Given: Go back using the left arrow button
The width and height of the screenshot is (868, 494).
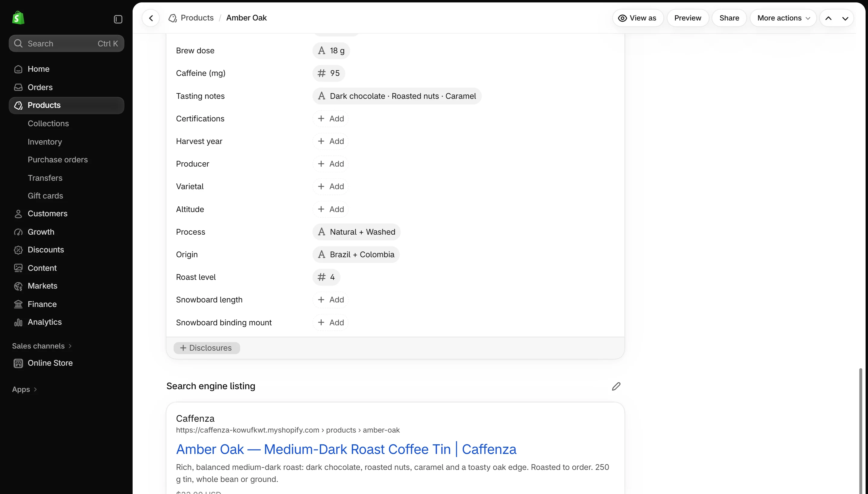Looking at the screenshot, I should pyautogui.click(x=151, y=18).
